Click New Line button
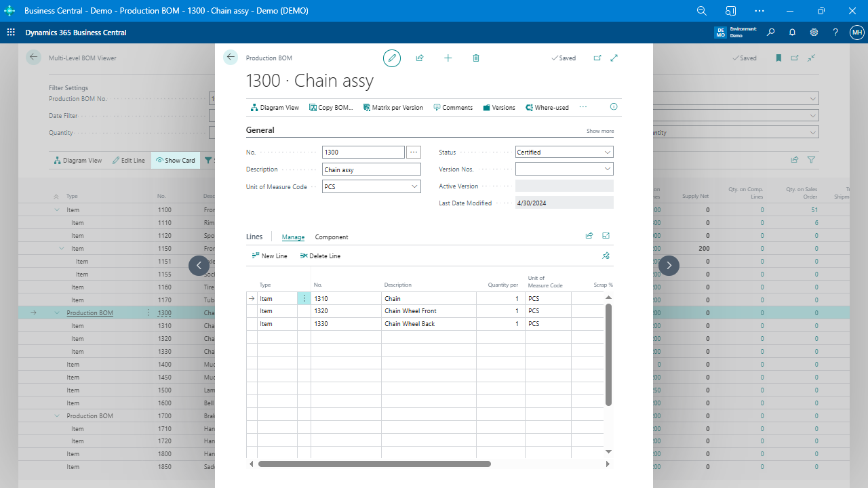The height and width of the screenshot is (488, 868). (269, 256)
